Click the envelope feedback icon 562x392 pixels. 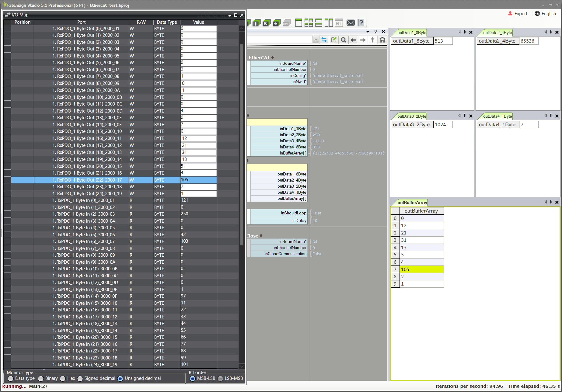click(351, 23)
